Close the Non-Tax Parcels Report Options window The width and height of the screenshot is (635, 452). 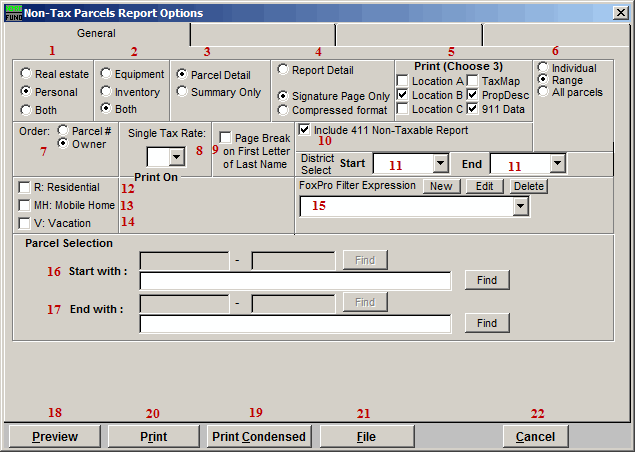coord(620,13)
